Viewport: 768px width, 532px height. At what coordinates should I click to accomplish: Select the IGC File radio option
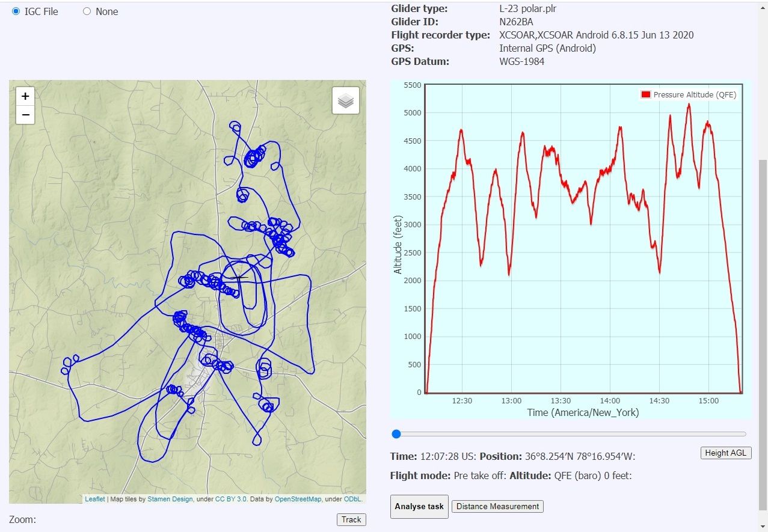[16, 11]
